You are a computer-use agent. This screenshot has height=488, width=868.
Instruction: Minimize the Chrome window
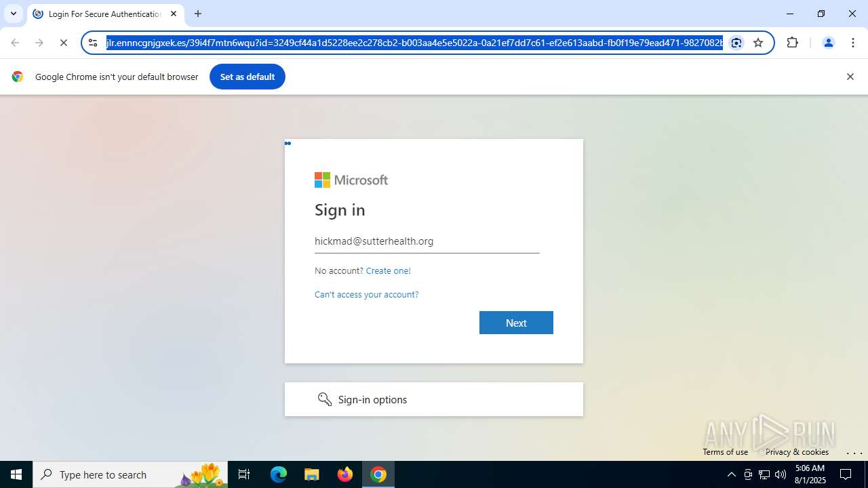[x=790, y=14]
